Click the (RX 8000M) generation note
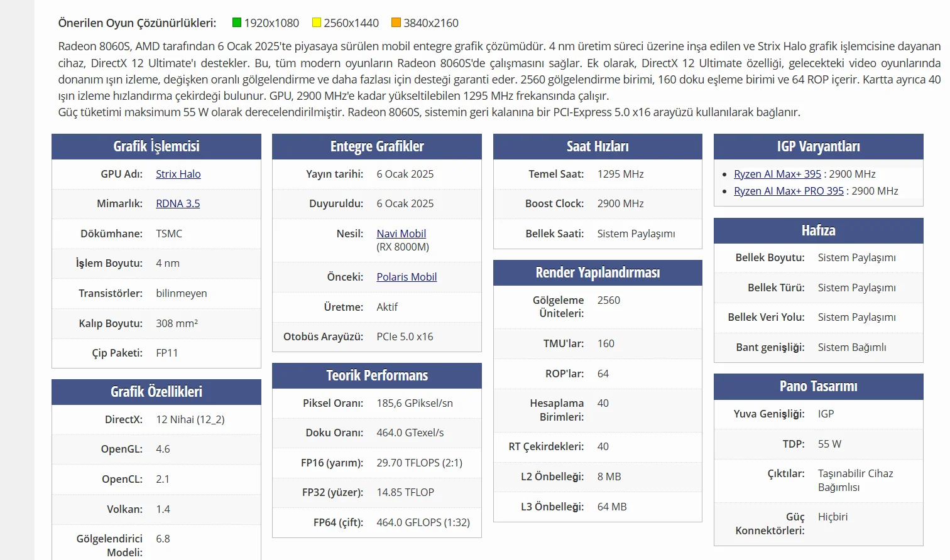The width and height of the screenshot is (950, 560). pyautogui.click(x=403, y=247)
